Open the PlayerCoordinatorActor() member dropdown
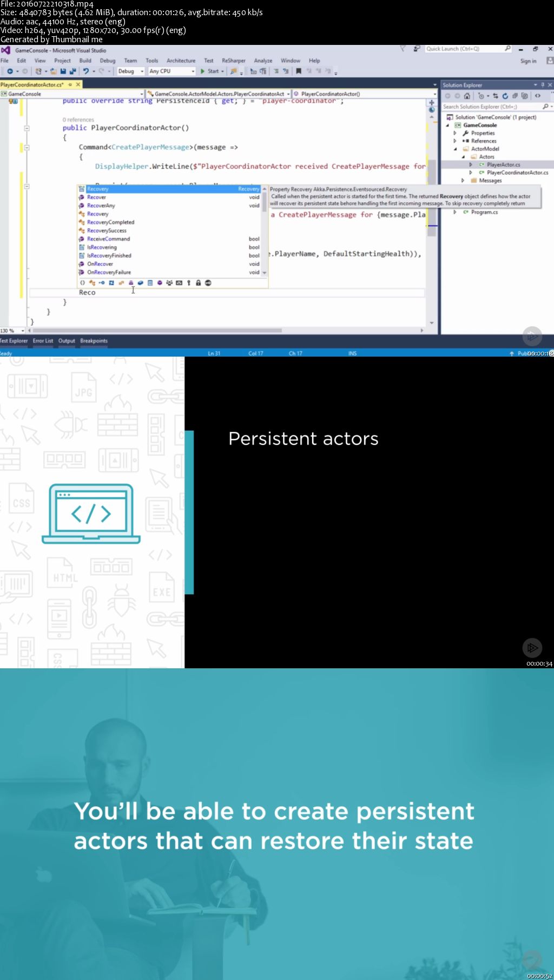This screenshot has width=554, height=980. (x=365, y=94)
